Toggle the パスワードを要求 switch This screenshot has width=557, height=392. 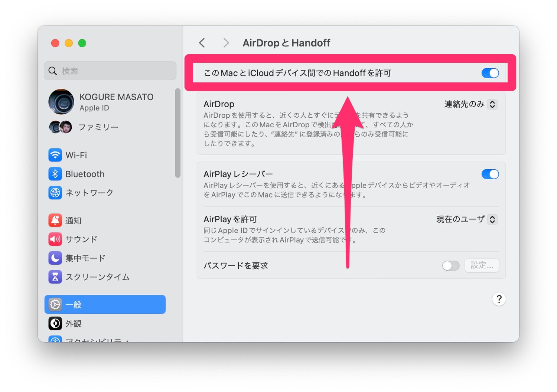pyautogui.click(x=451, y=265)
